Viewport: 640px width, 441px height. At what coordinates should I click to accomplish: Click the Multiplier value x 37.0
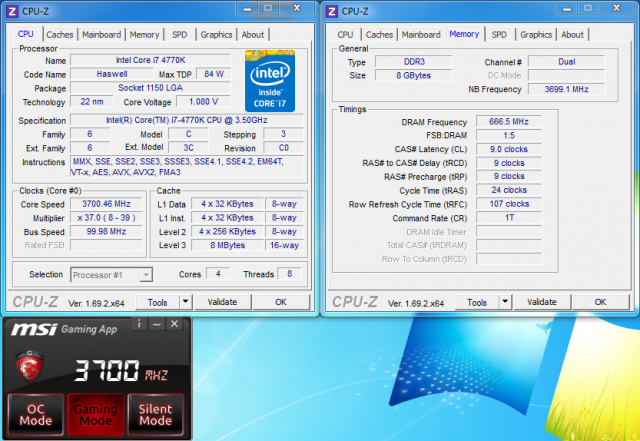[107, 218]
